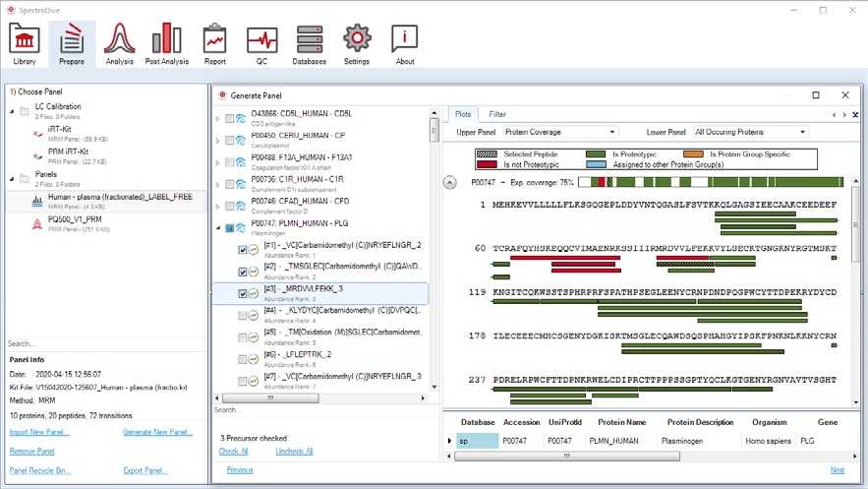Click the protein icon beside CFAD_HUMAN

point(241,206)
